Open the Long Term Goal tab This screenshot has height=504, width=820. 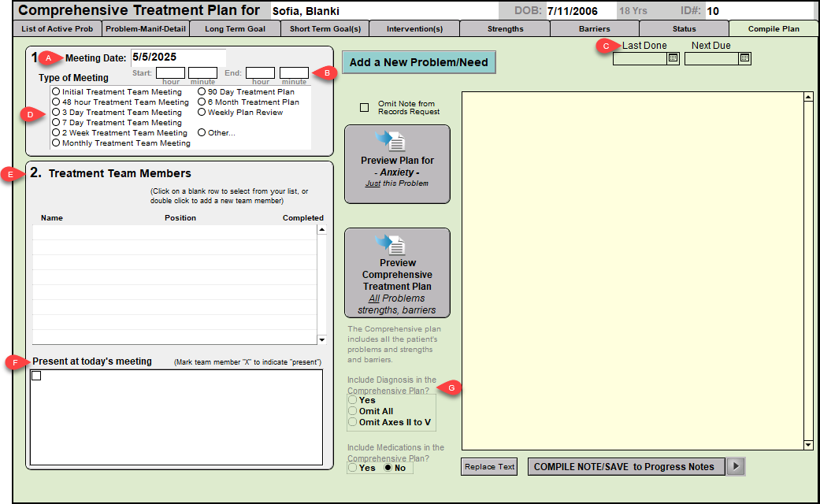coord(235,29)
